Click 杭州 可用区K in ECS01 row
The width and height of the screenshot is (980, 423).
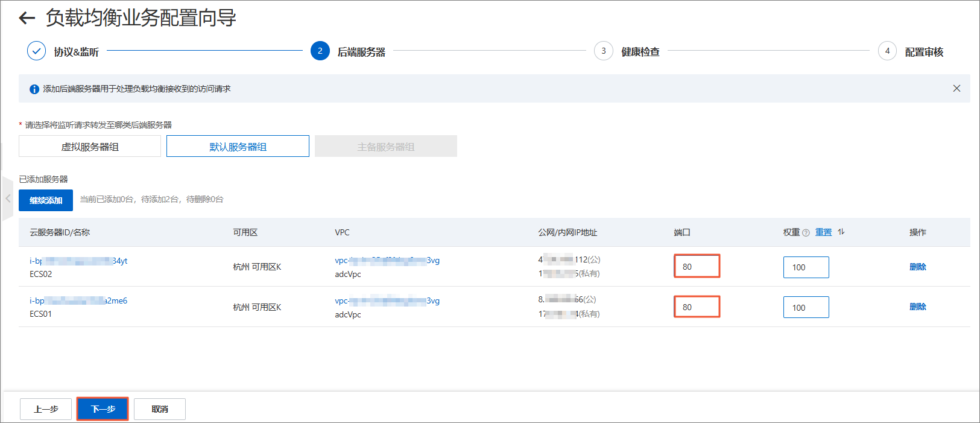point(257,307)
